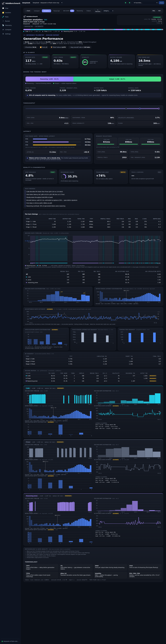This screenshot has width=166, height=644.
Task: Click the Transition Cost WATCH badge
Action: tap(123, 172)
